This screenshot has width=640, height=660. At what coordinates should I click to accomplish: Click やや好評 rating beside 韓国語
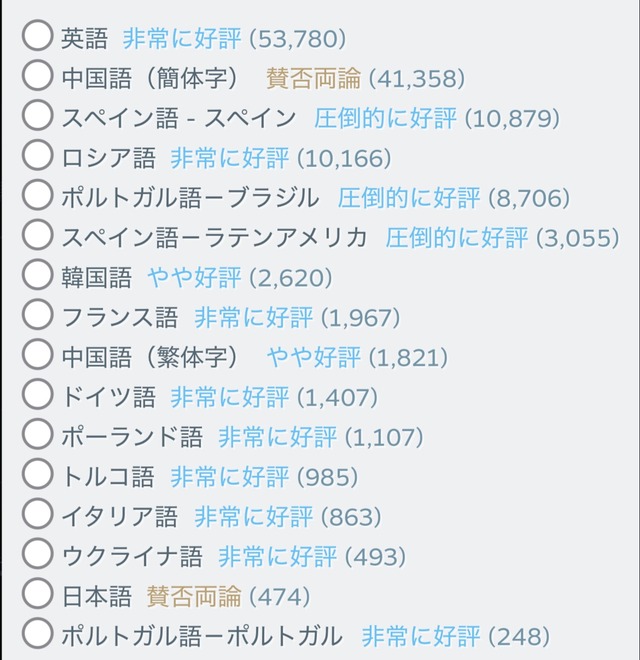(x=194, y=278)
